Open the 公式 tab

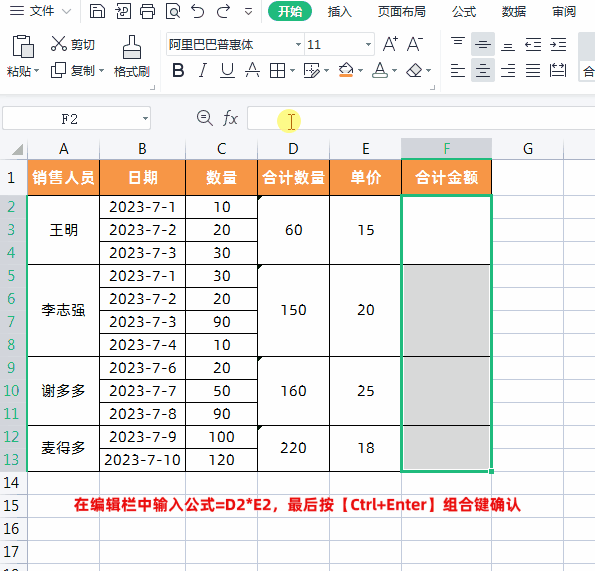point(464,12)
